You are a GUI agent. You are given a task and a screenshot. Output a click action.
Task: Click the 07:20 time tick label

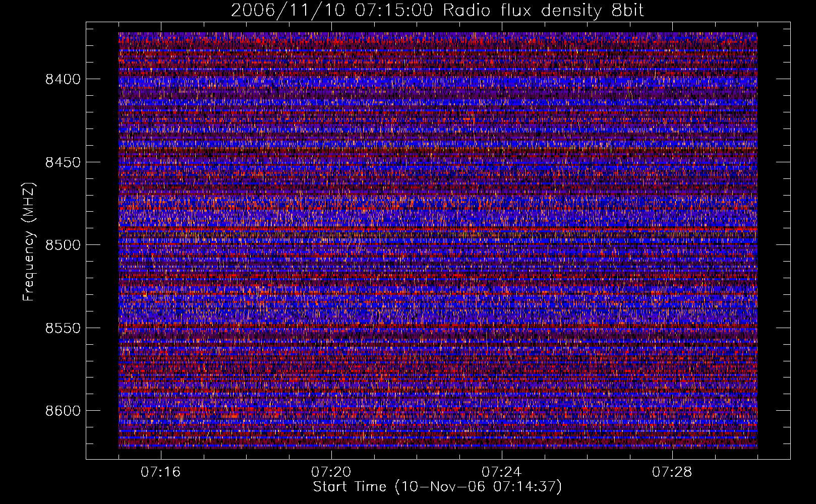331,472
